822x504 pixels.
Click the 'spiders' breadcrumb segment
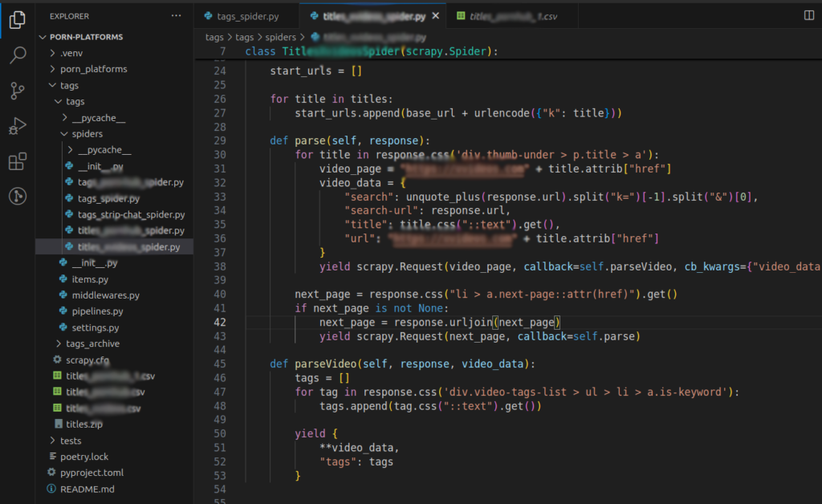[x=280, y=37]
